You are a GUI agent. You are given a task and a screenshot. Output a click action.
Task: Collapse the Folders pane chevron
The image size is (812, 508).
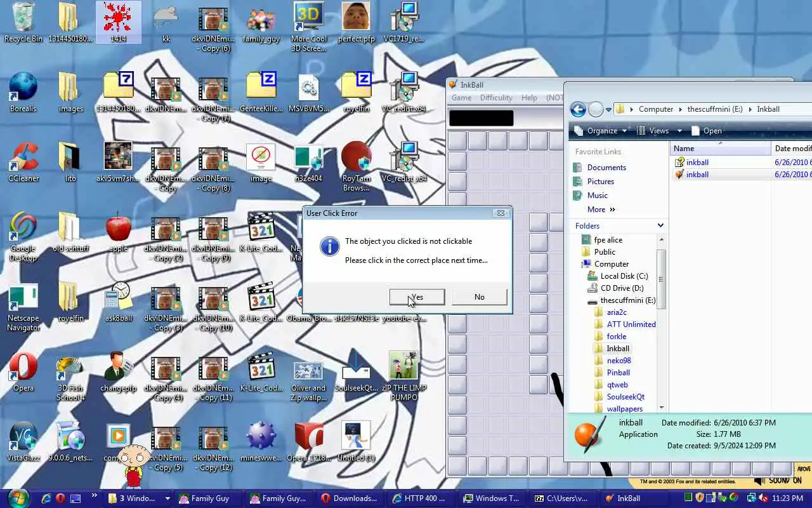pos(660,225)
